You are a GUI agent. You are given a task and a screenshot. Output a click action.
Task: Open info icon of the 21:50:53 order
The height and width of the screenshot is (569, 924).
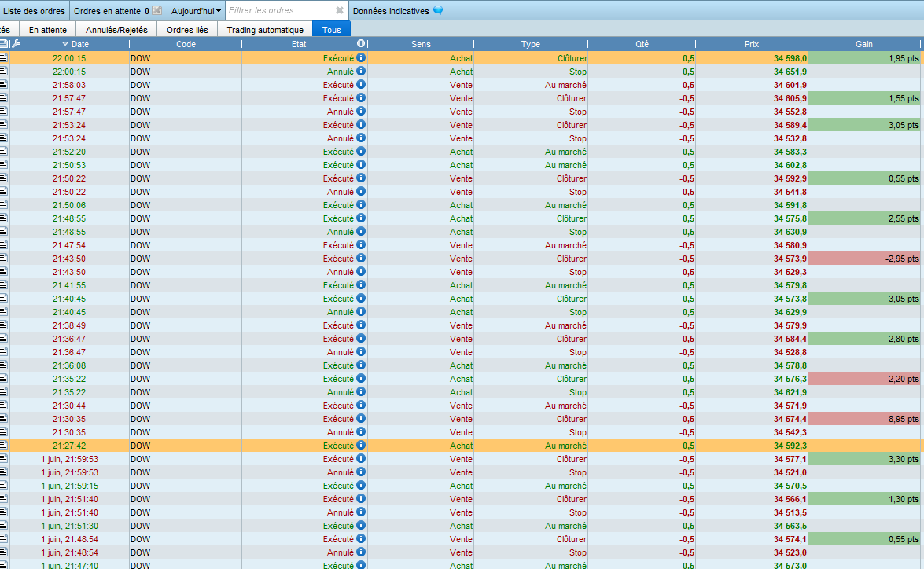click(361, 164)
